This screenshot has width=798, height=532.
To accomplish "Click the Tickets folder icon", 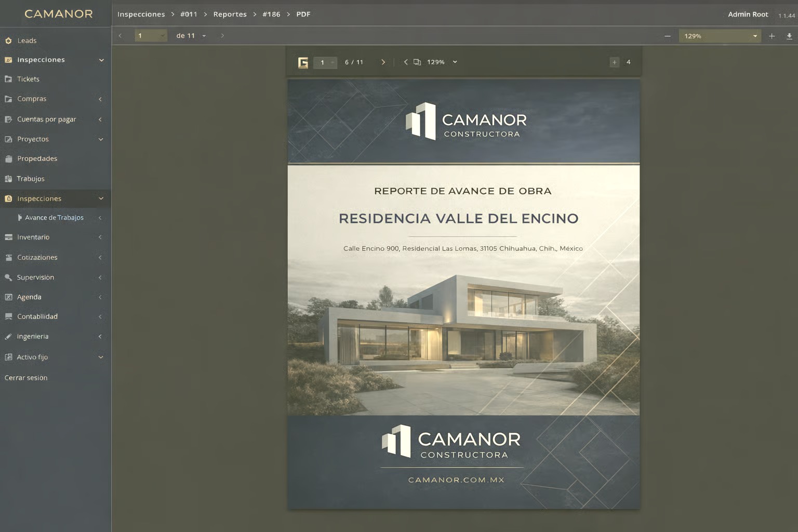I will pos(8,79).
